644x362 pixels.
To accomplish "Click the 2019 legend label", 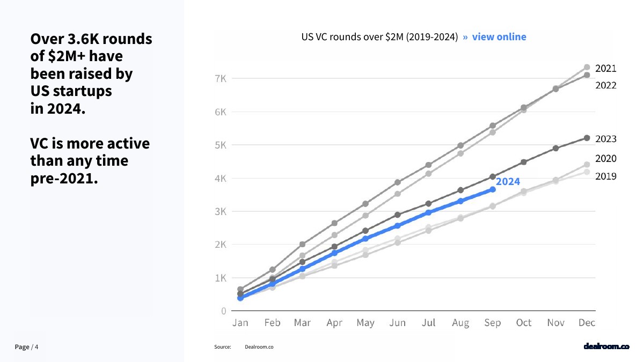I will click(x=606, y=176).
